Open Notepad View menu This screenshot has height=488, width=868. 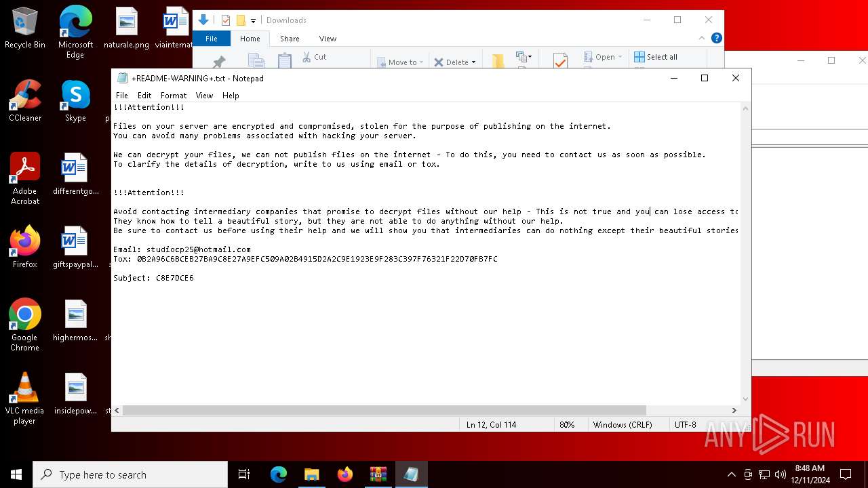point(204,96)
